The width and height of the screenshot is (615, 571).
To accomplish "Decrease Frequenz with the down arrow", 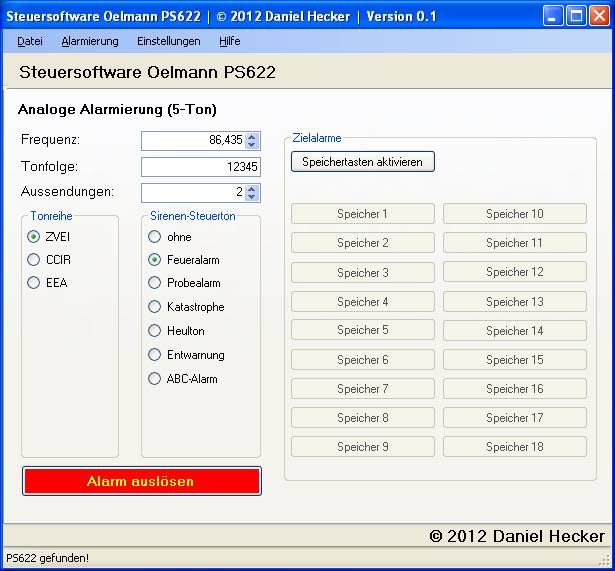I will pos(252,145).
